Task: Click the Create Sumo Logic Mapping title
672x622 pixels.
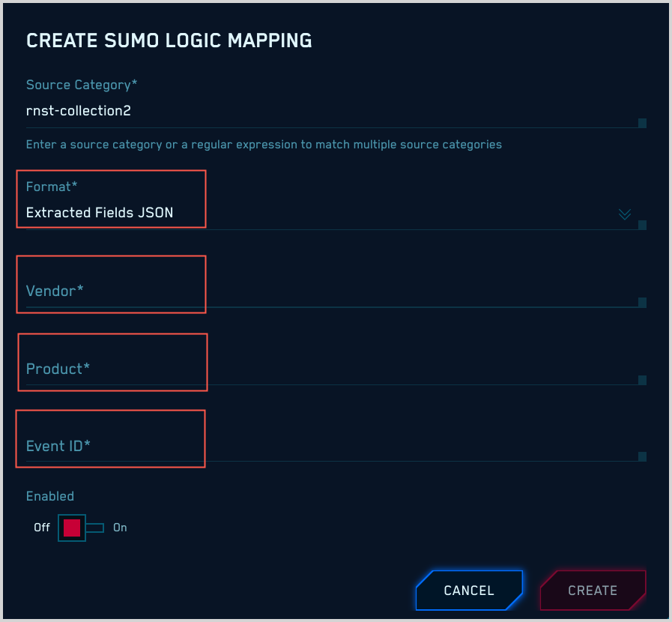Action: [x=169, y=40]
